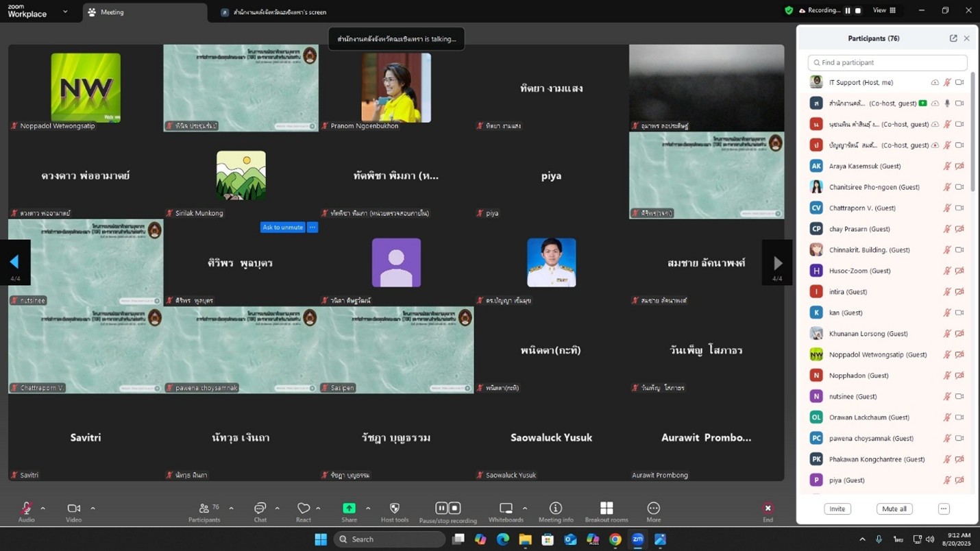Image resolution: width=980 pixels, height=551 pixels.
Task: Click the Mute all button
Action: (894, 509)
